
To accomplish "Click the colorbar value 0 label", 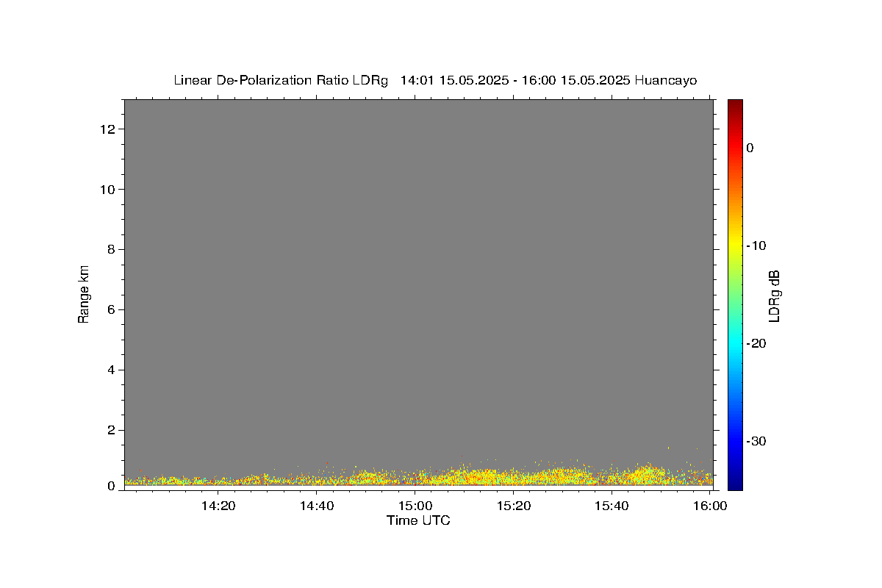I will (x=750, y=148).
